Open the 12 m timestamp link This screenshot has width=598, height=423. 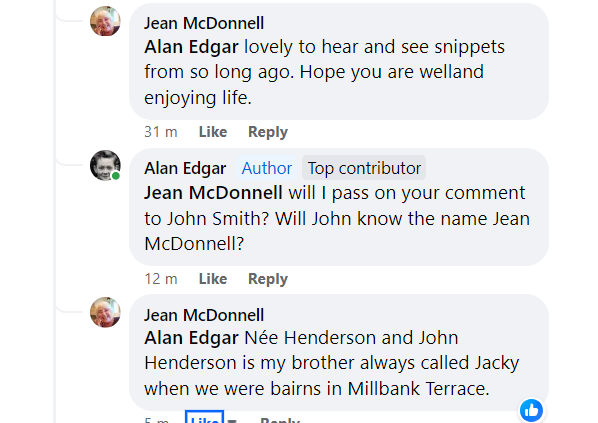(x=161, y=279)
